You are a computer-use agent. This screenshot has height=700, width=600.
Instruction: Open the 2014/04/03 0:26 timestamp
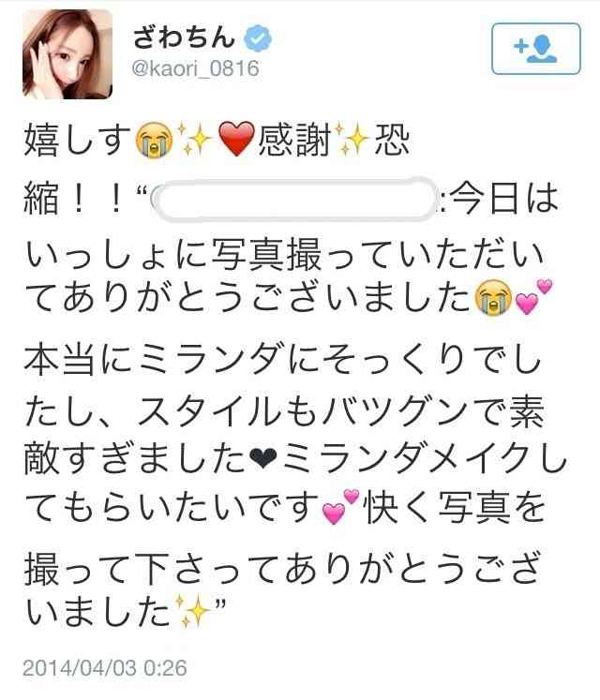tap(105, 668)
